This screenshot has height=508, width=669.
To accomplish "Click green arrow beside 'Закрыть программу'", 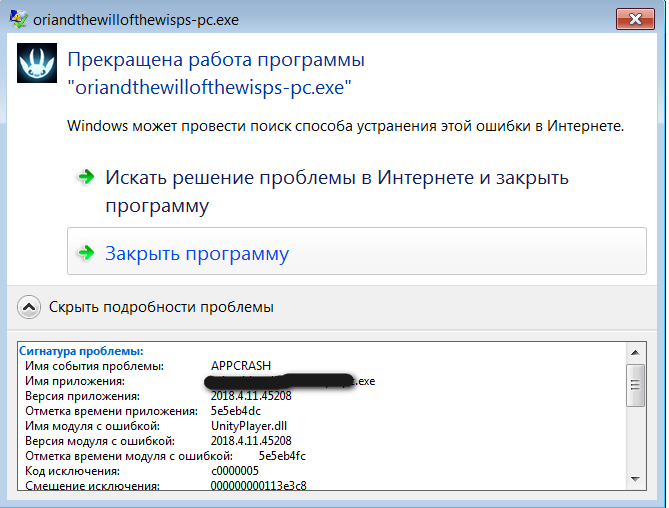I will [85, 253].
